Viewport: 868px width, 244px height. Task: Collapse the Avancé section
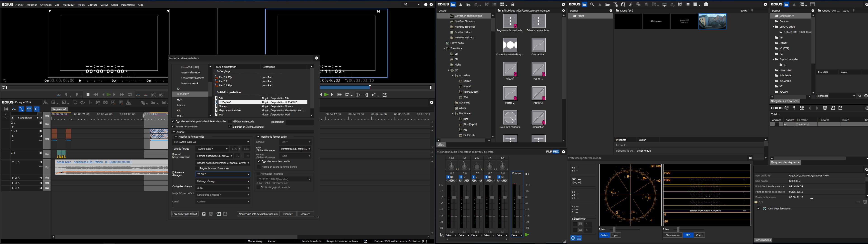coord(174,132)
